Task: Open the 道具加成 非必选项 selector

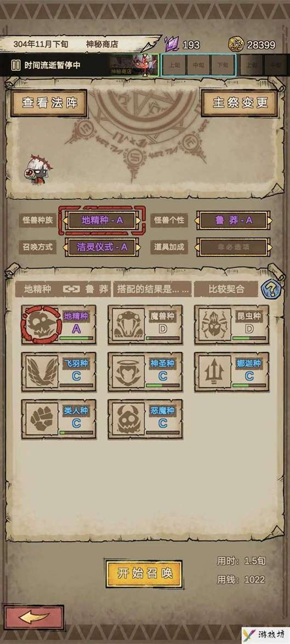Action: click(x=233, y=247)
